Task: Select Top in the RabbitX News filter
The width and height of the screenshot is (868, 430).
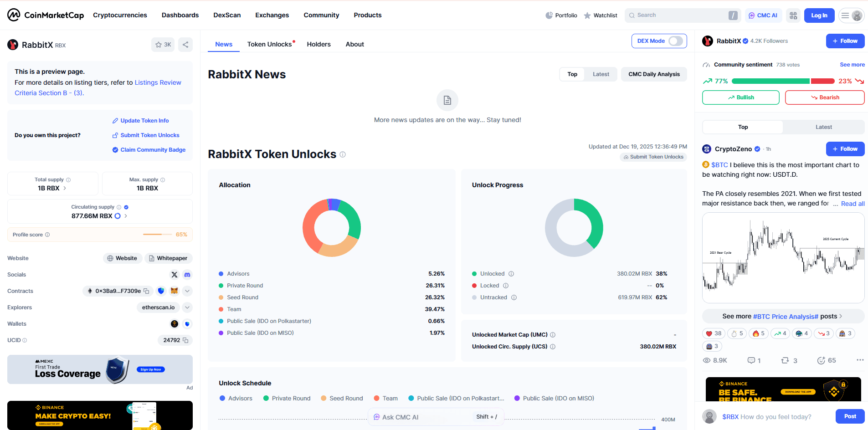Action: click(x=572, y=74)
